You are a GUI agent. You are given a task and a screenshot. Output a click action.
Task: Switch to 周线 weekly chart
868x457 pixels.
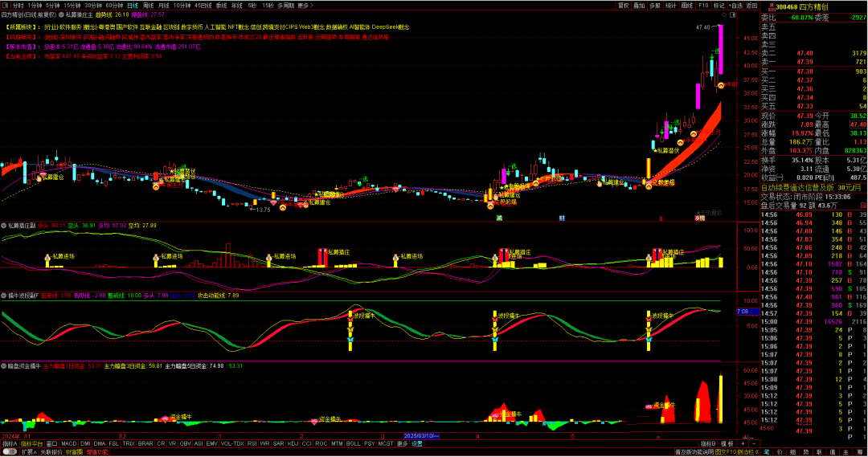[x=148, y=5]
